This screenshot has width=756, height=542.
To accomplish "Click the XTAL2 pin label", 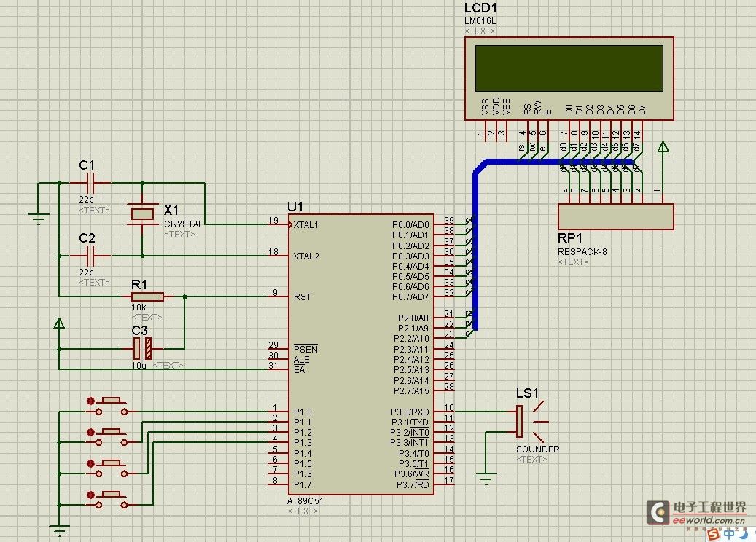I will click(306, 256).
